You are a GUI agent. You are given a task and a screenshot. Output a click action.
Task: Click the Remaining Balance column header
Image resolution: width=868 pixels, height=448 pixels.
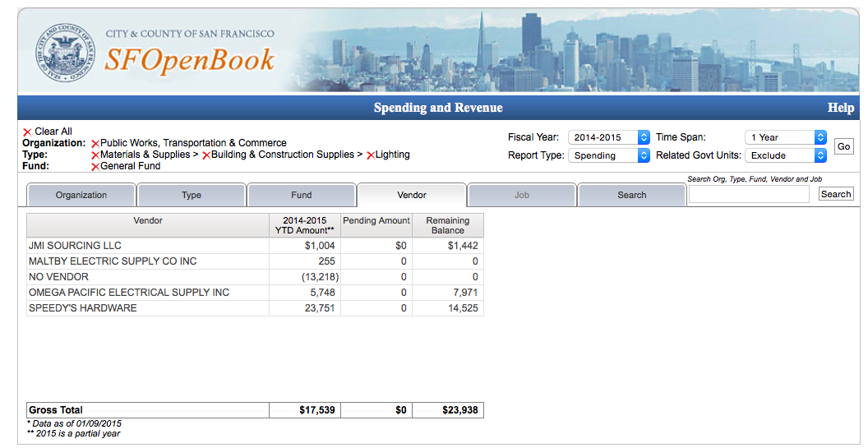(x=448, y=225)
